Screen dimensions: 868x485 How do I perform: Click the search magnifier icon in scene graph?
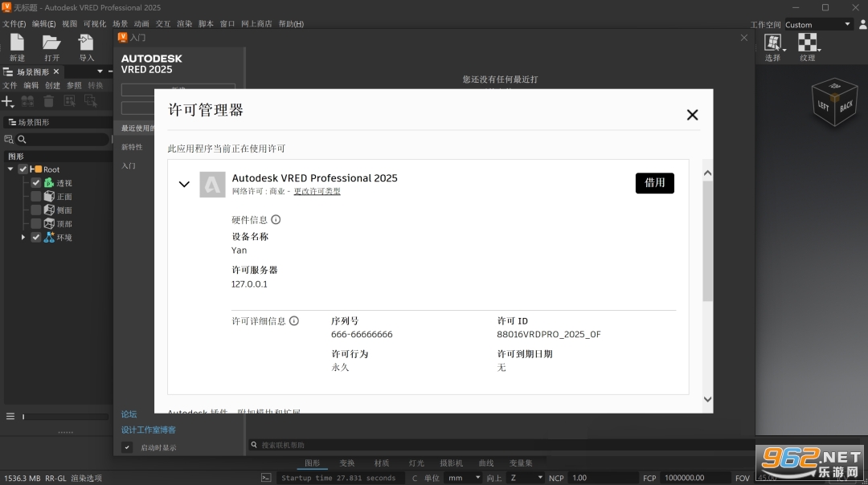[23, 140]
